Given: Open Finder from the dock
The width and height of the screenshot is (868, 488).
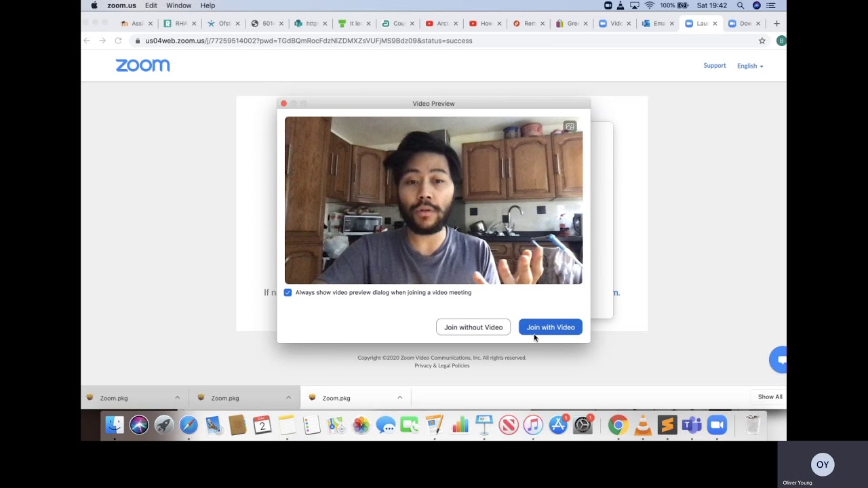Looking at the screenshot, I should pyautogui.click(x=115, y=425).
